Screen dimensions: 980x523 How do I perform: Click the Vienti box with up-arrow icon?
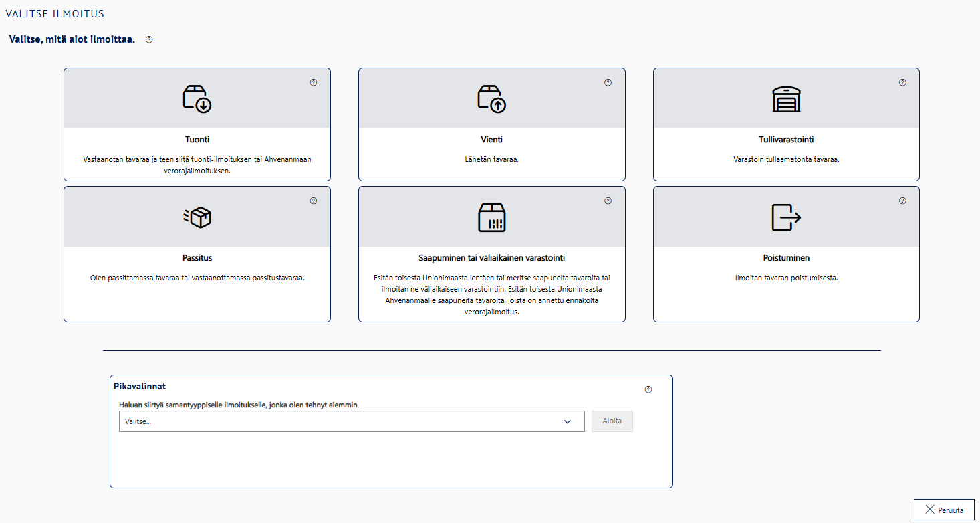(x=491, y=99)
